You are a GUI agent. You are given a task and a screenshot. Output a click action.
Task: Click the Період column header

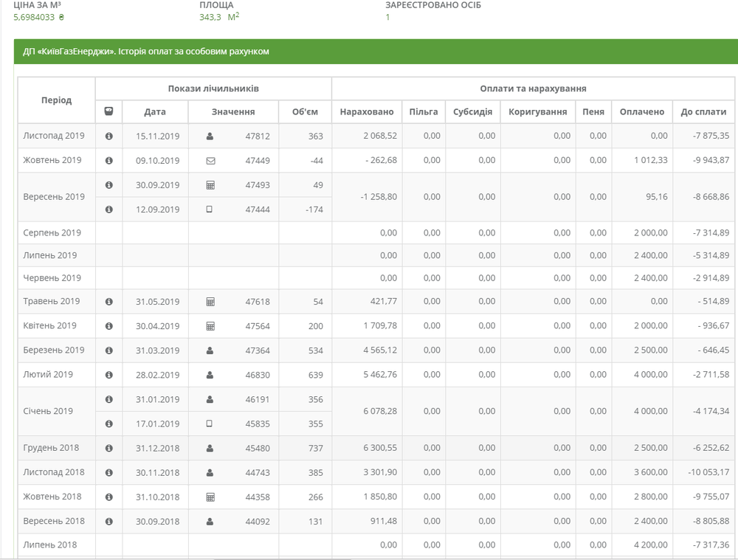57,100
